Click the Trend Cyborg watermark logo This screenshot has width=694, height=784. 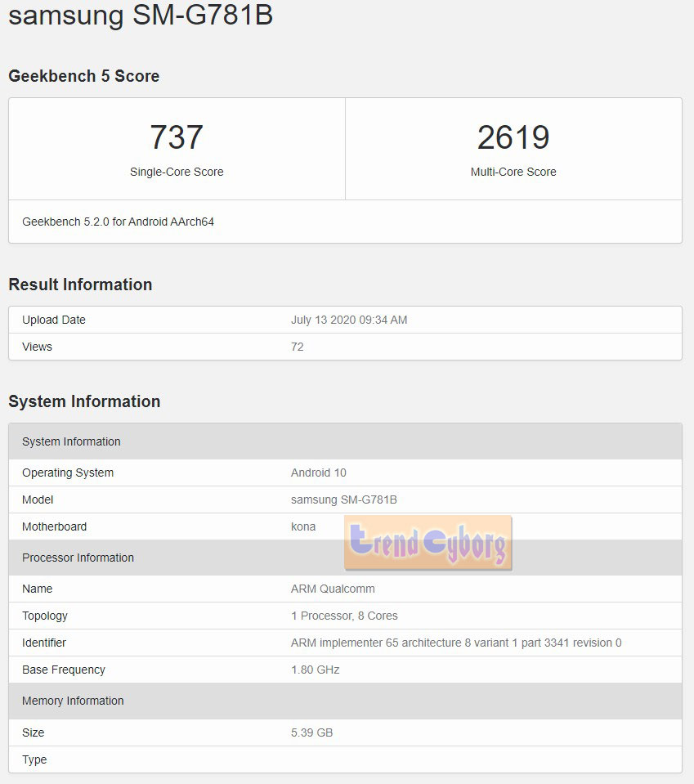tap(428, 543)
